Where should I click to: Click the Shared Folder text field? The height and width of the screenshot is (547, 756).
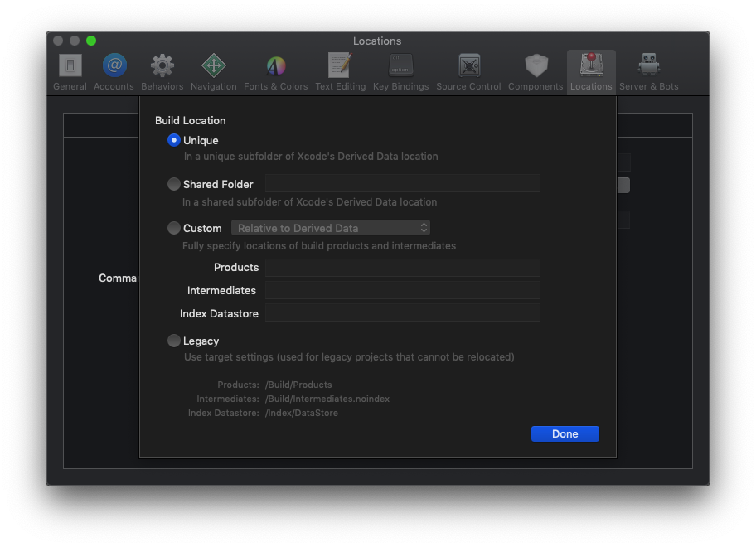(x=403, y=184)
